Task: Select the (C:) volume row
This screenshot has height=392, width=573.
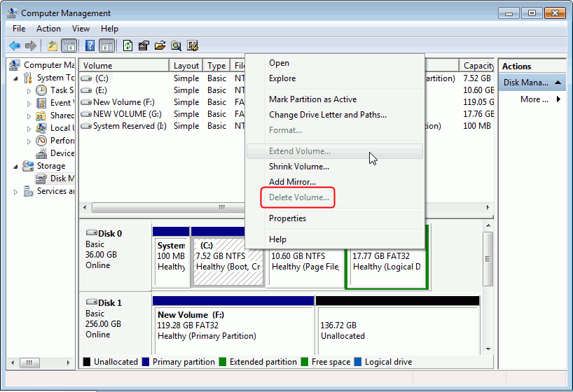Action: point(163,78)
